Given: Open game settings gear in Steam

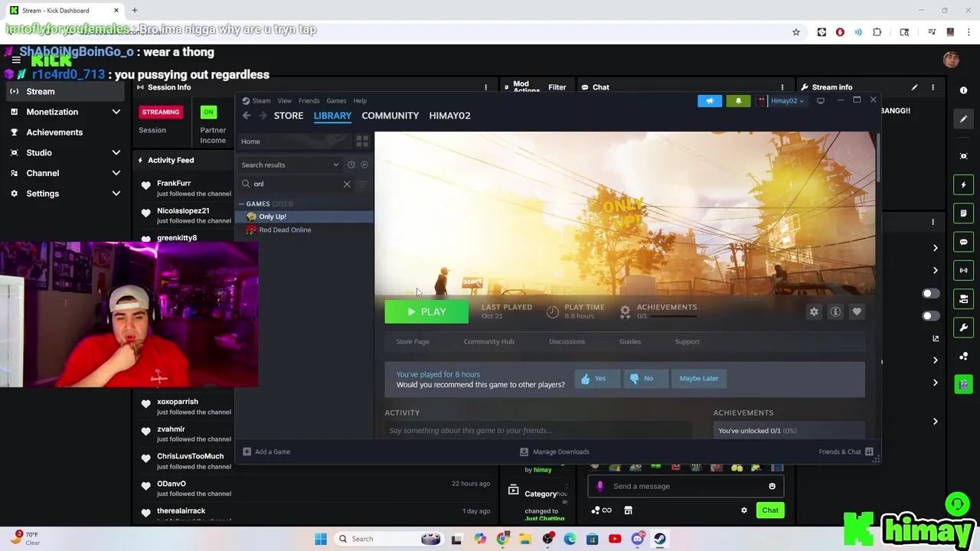Looking at the screenshot, I should coord(814,311).
